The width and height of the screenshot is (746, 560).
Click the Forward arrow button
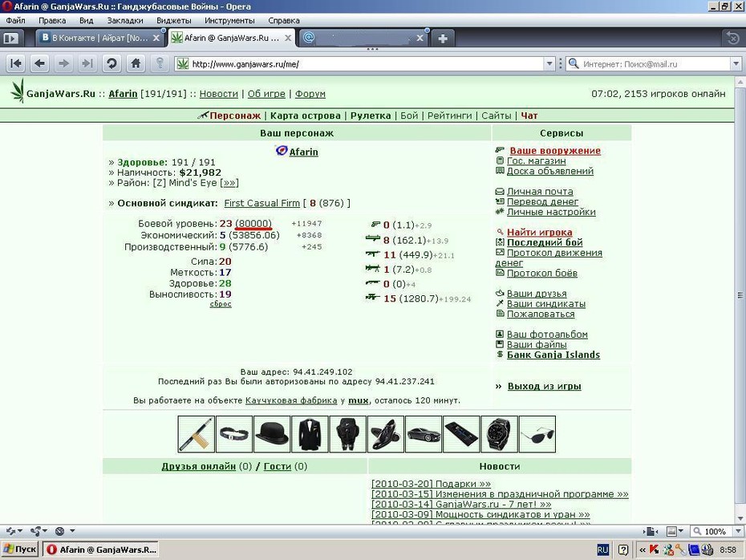(x=63, y=63)
